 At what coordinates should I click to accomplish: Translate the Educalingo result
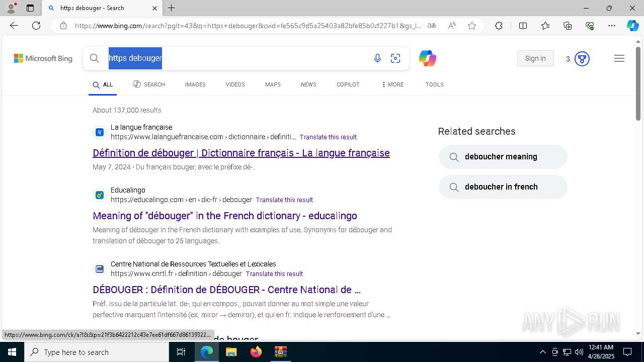[284, 200]
